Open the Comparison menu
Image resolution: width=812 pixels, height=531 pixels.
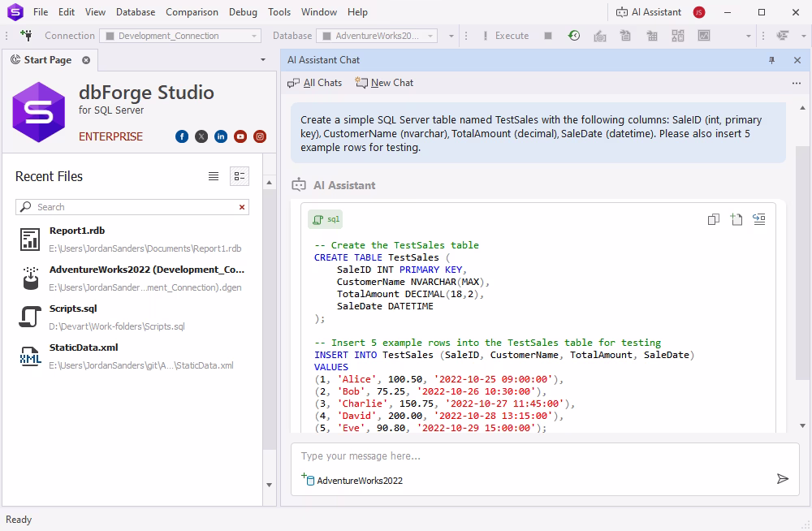pos(192,12)
